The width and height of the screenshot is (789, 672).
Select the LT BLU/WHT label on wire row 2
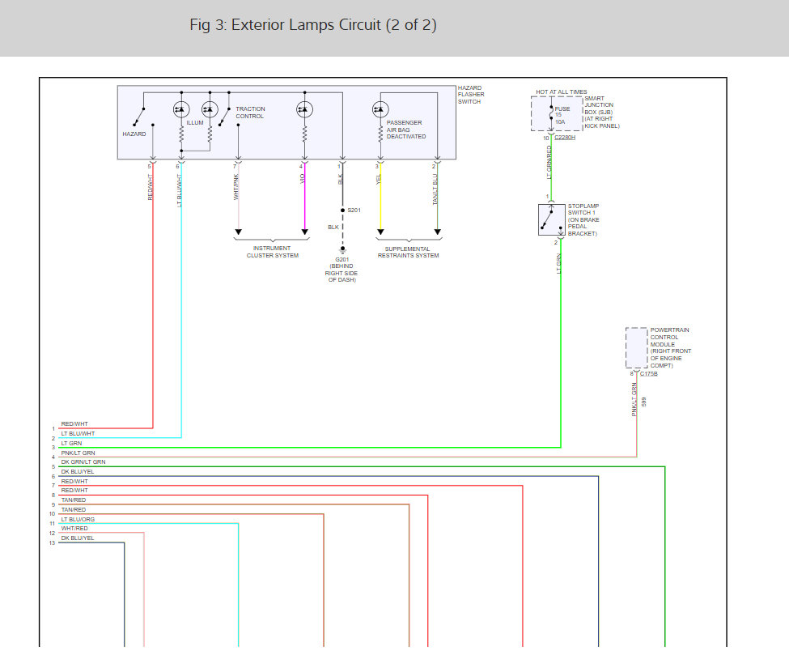78,433
